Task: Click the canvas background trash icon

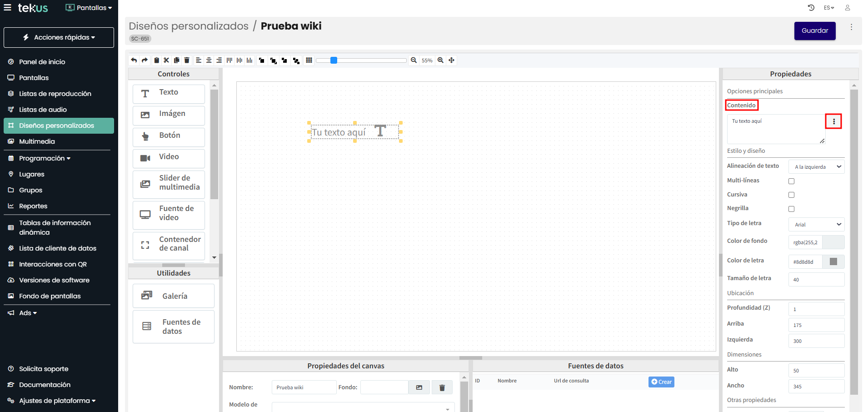Action: (442, 387)
